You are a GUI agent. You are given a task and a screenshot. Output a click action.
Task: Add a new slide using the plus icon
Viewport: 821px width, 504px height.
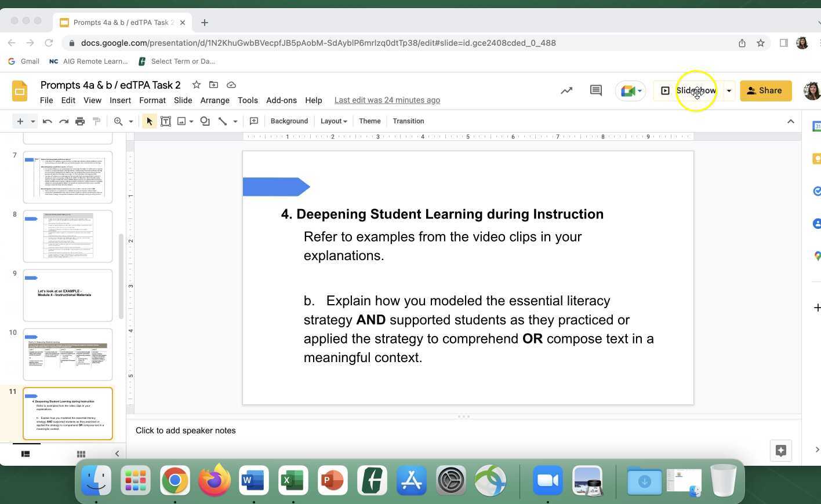point(19,121)
